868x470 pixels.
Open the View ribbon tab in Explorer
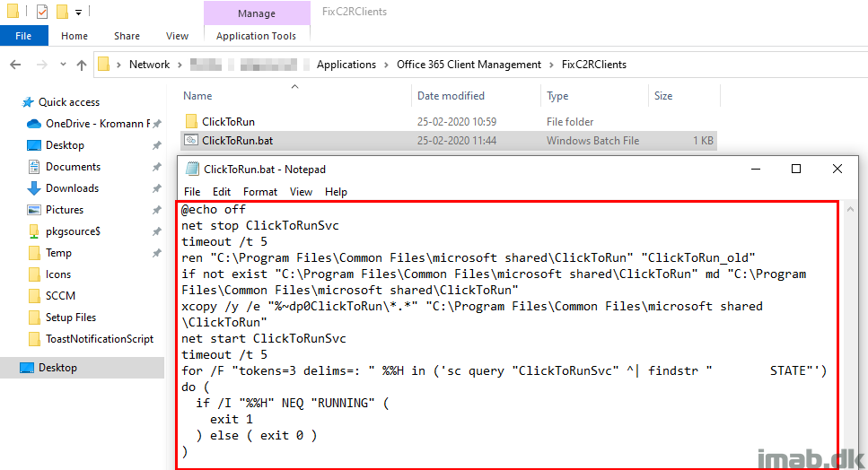coord(177,36)
